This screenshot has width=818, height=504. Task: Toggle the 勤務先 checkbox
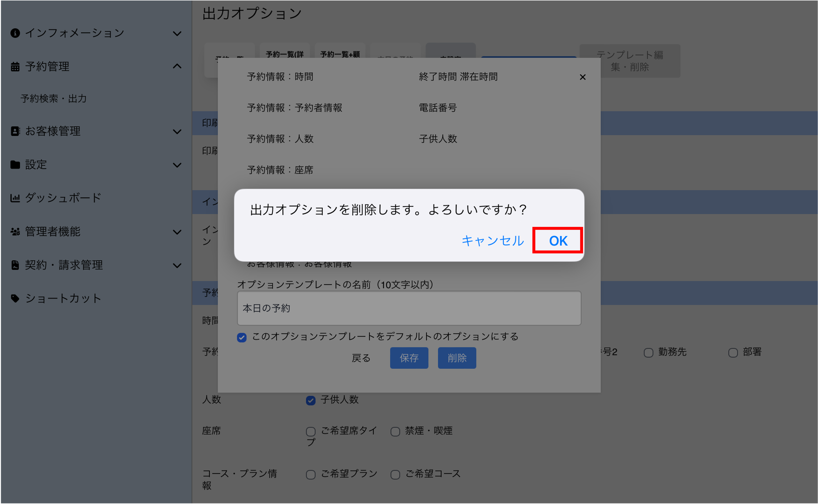pyautogui.click(x=648, y=353)
